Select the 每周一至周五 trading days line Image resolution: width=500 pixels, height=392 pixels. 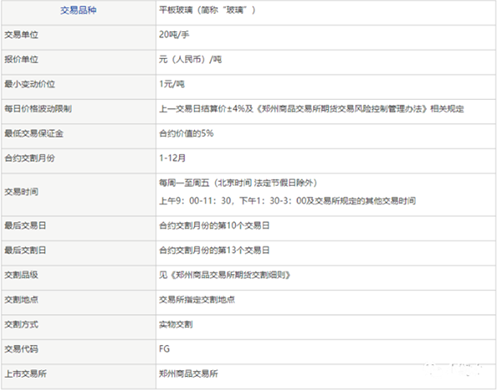[238, 183]
